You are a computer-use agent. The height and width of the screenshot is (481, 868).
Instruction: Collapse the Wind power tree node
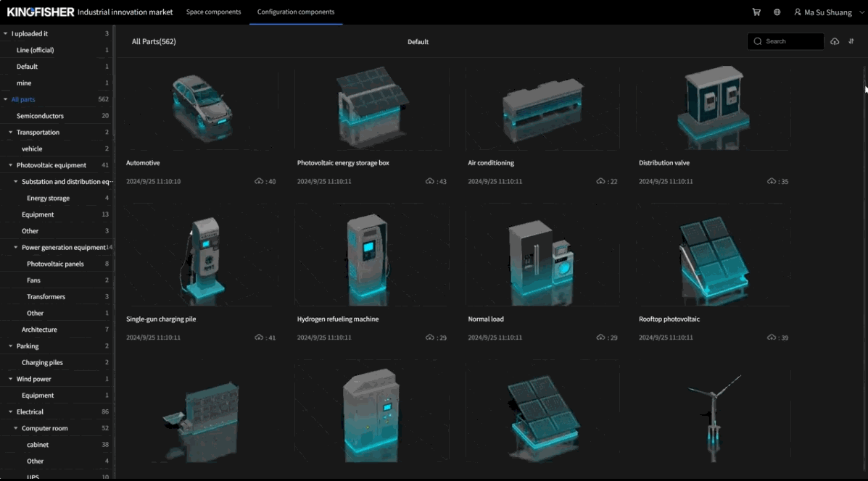click(11, 379)
